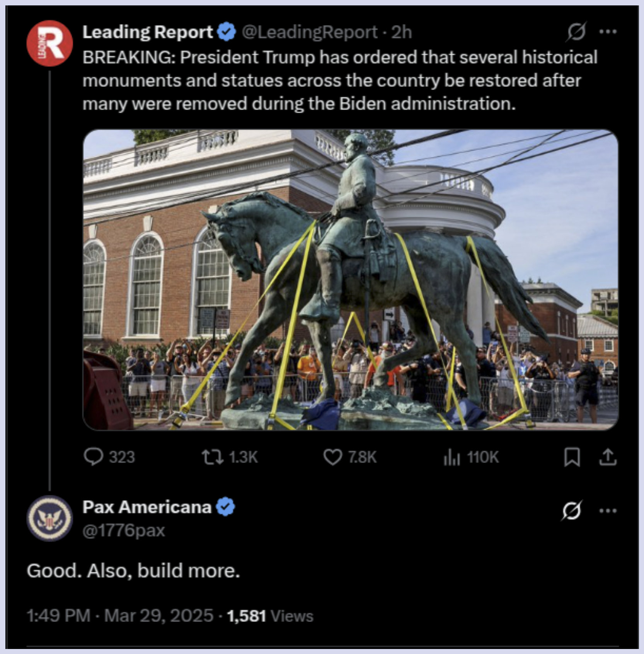Share the Leading Report post
Screen dimensions: 644x654
pyautogui.click(x=608, y=457)
